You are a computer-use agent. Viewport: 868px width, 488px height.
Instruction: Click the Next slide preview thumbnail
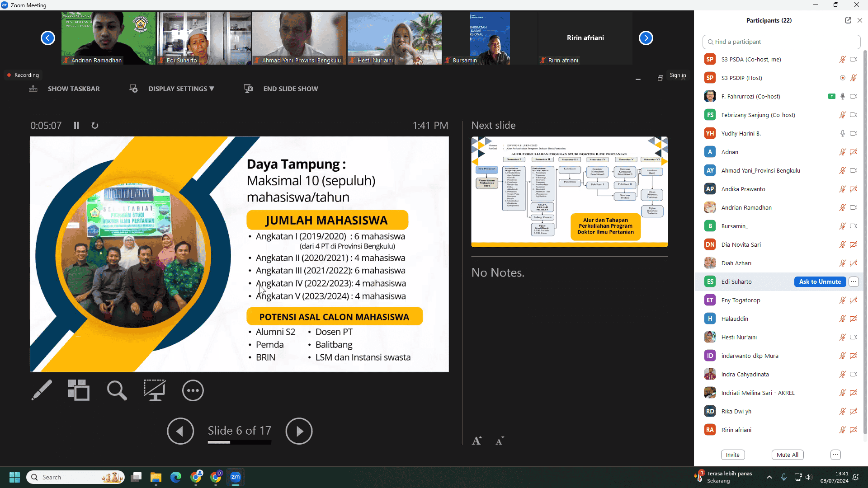[x=569, y=192]
